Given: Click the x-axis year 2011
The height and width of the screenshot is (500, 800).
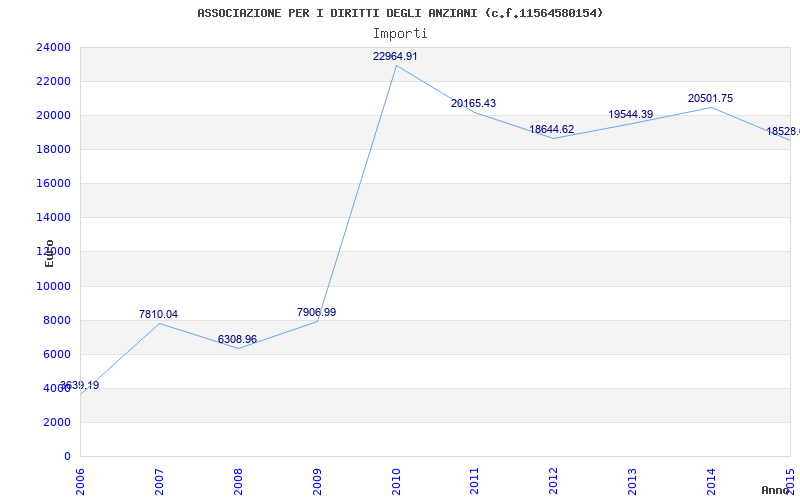Looking at the screenshot, I should point(474,481).
